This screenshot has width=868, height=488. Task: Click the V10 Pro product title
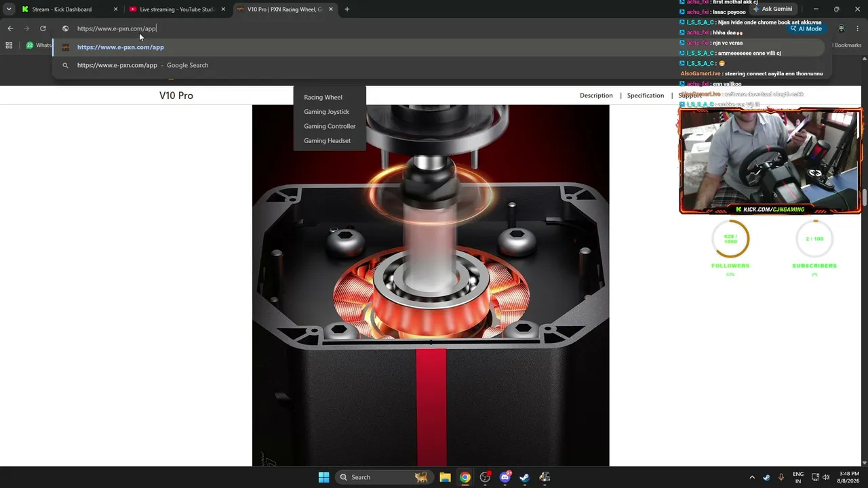176,96
